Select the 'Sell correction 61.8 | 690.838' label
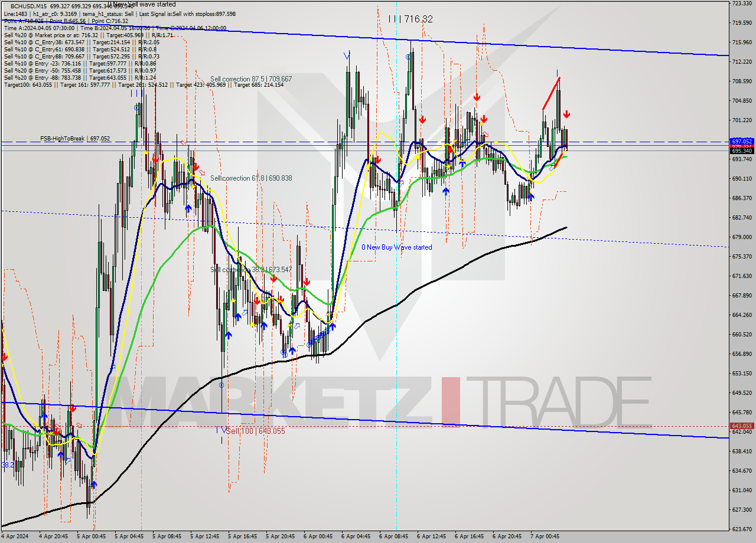Image resolution: width=756 pixels, height=543 pixels. click(x=251, y=178)
